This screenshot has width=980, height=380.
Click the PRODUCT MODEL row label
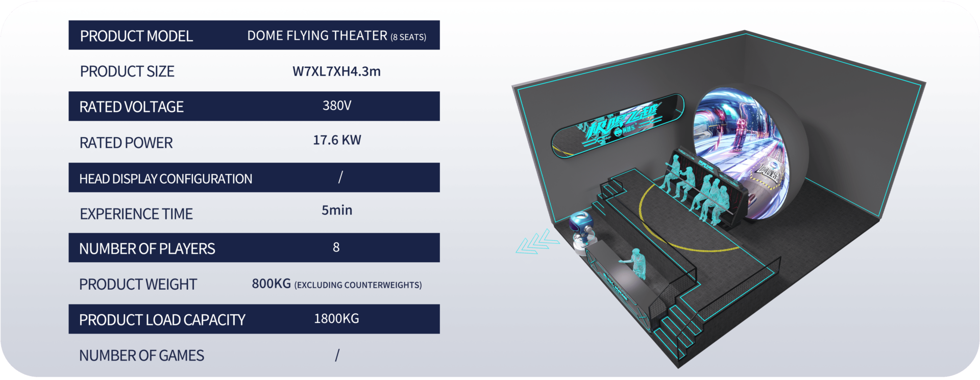136,36
